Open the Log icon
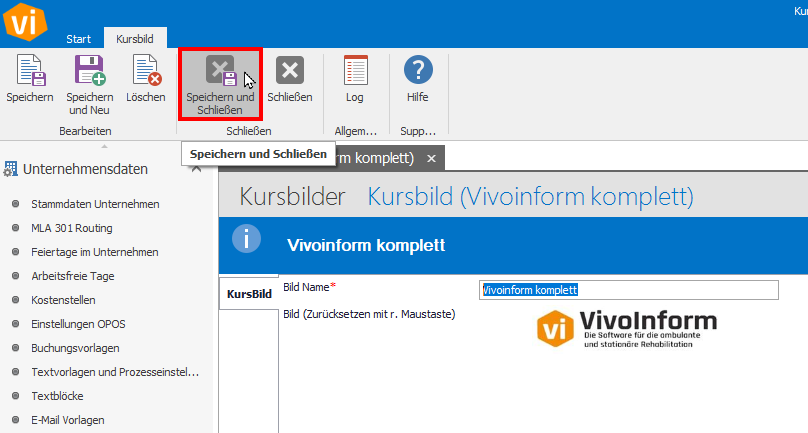Image resolution: width=808 pixels, height=433 pixels. pos(355,70)
